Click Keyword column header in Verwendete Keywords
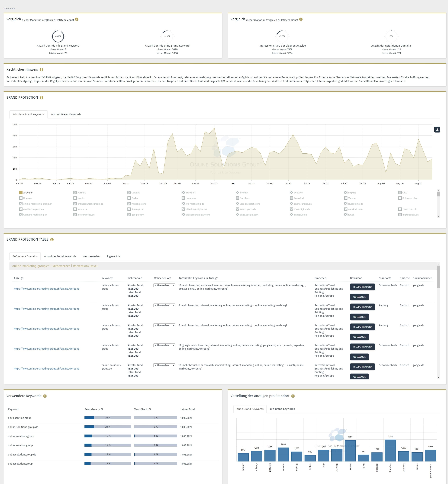This screenshot has height=484, width=448. [13, 409]
